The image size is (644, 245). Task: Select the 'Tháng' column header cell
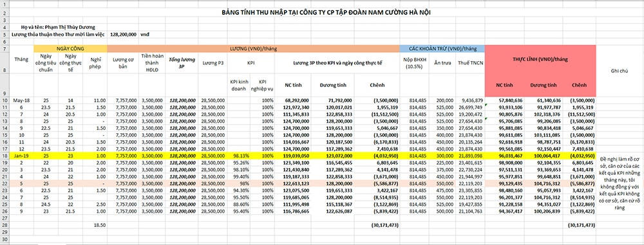tap(21, 60)
